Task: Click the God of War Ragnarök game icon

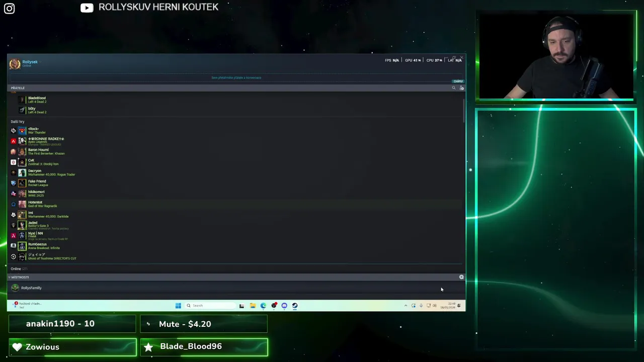Action: (14, 204)
